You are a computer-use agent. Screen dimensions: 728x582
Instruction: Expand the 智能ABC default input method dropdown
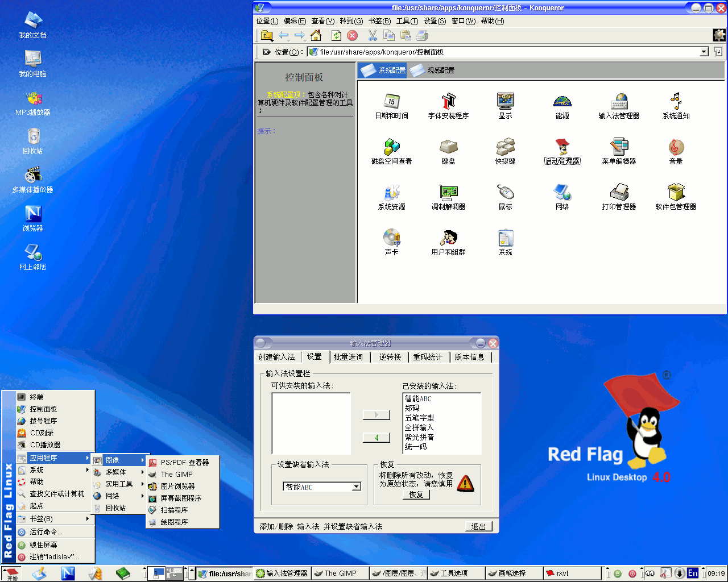point(357,487)
